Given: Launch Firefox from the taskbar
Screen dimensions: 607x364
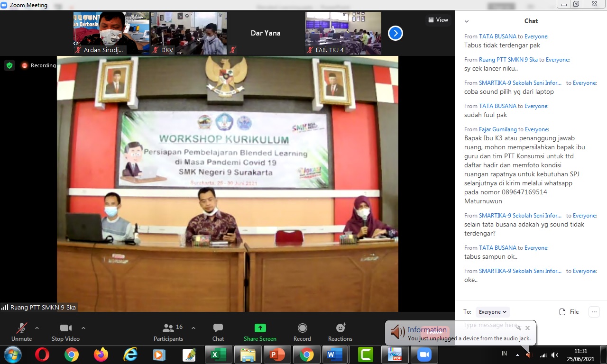Looking at the screenshot, I should (x=101, y=355).
